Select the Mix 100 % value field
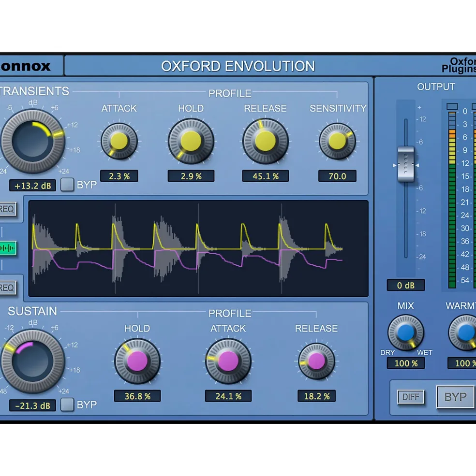 click(406, 363)
